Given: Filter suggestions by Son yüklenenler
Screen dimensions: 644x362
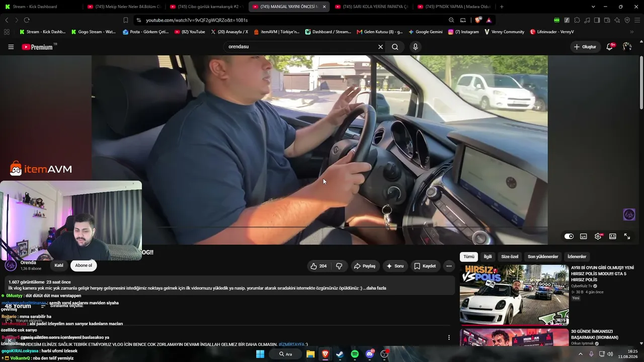Looking at the screenshot, I should pos(543,256).
